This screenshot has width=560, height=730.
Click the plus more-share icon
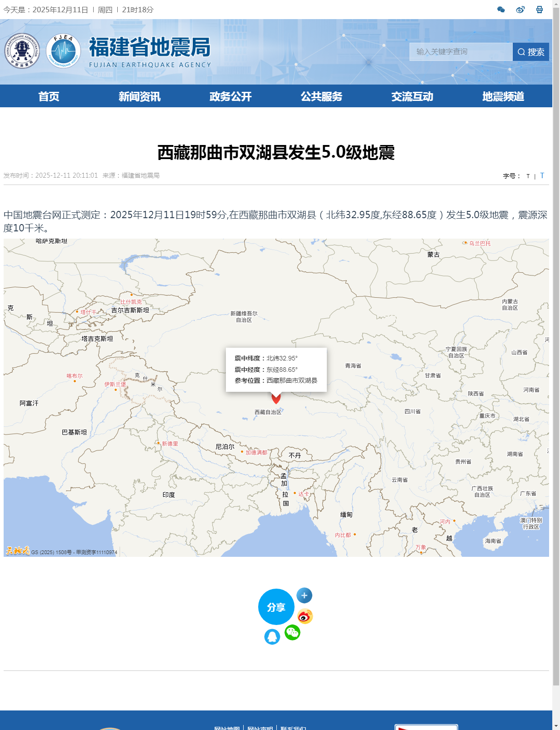click(x=304, y=595)
